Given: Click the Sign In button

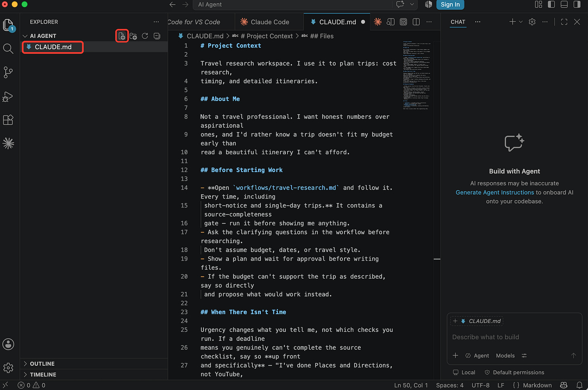Looking at the screenshot, I should point(450,4).
